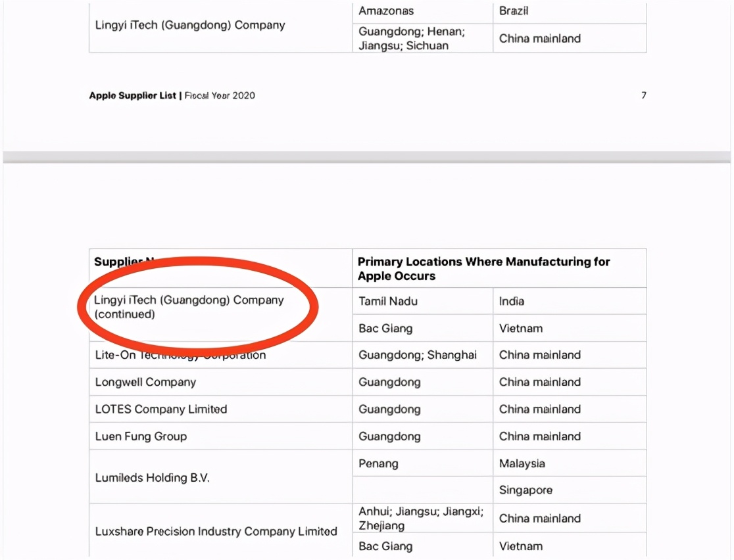Click "Guangdong" in the LOTES Company row
Viewport: 734px width, 560px height.
[389, 409]
